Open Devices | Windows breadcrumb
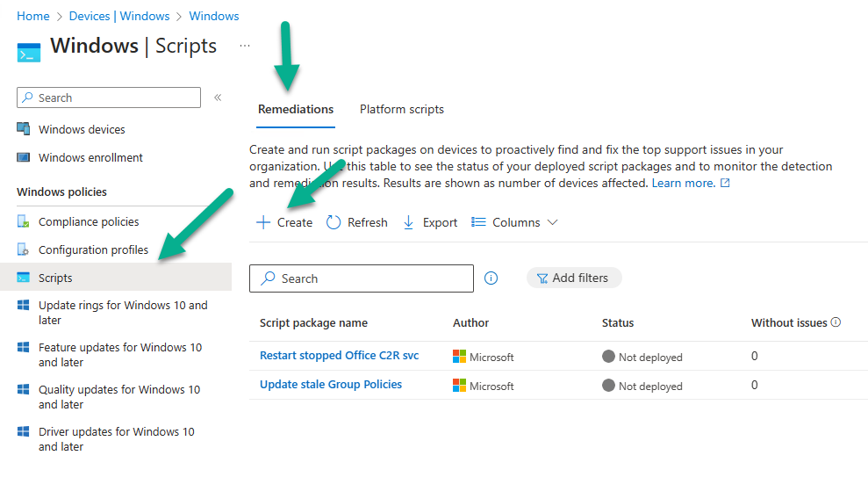The height and width of the screenshot is (477, 868). click(119, 16)
